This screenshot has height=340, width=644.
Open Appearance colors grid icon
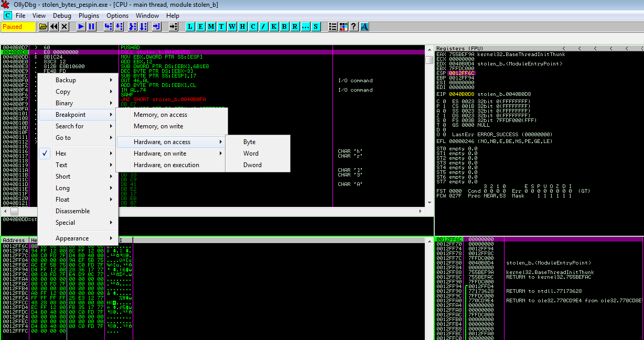click(x=342, y=26)
